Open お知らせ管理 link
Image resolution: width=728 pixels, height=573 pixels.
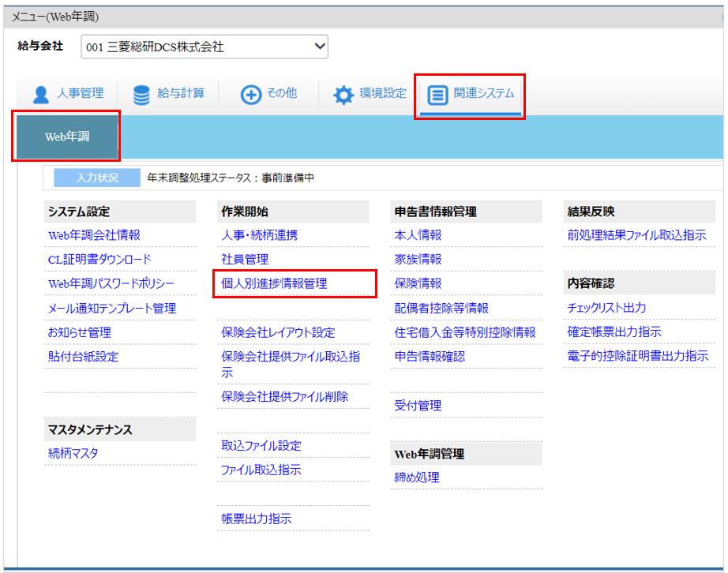80,332
